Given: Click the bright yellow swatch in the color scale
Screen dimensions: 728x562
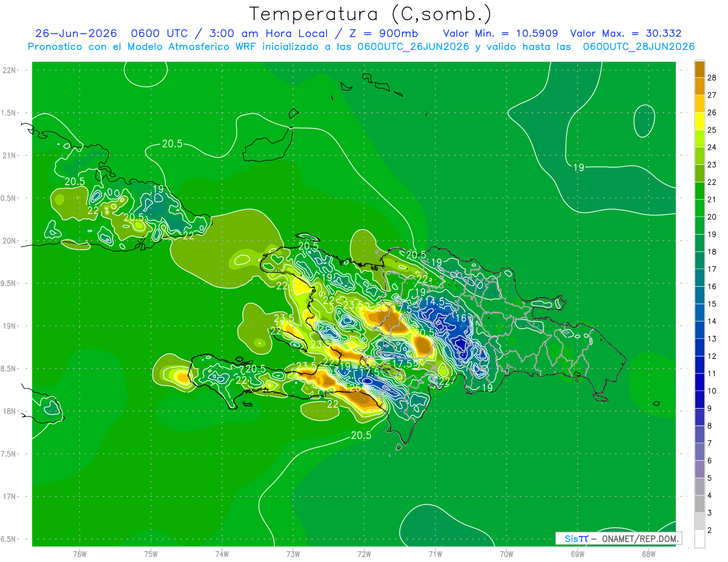Looking at the screenshot, I should coord(699,122).
